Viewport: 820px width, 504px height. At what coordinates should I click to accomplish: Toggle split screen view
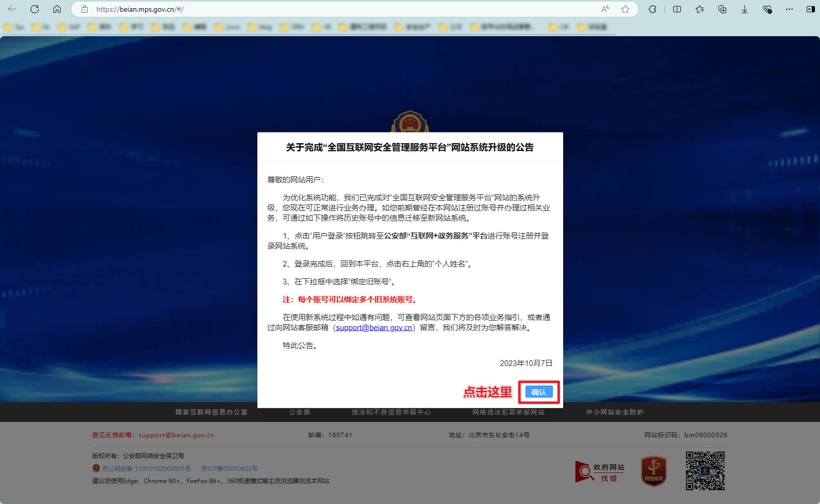(x=677, y=9)
